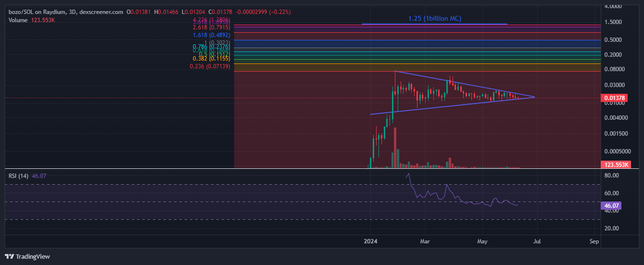
Task: Click the 0.03000 price axis label
Action: [x=614, y=85]
